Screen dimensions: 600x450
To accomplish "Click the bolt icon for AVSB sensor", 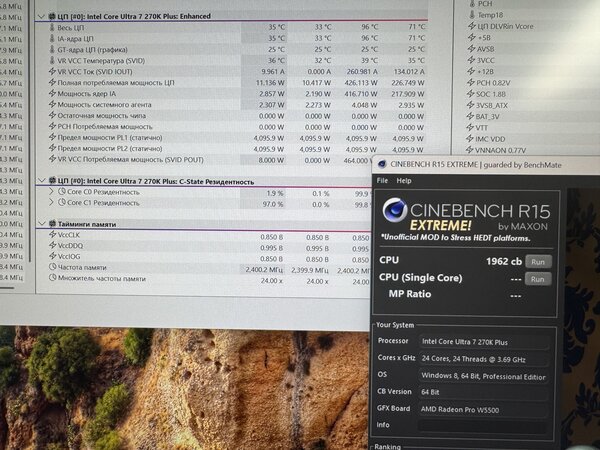I will point(471,49).
